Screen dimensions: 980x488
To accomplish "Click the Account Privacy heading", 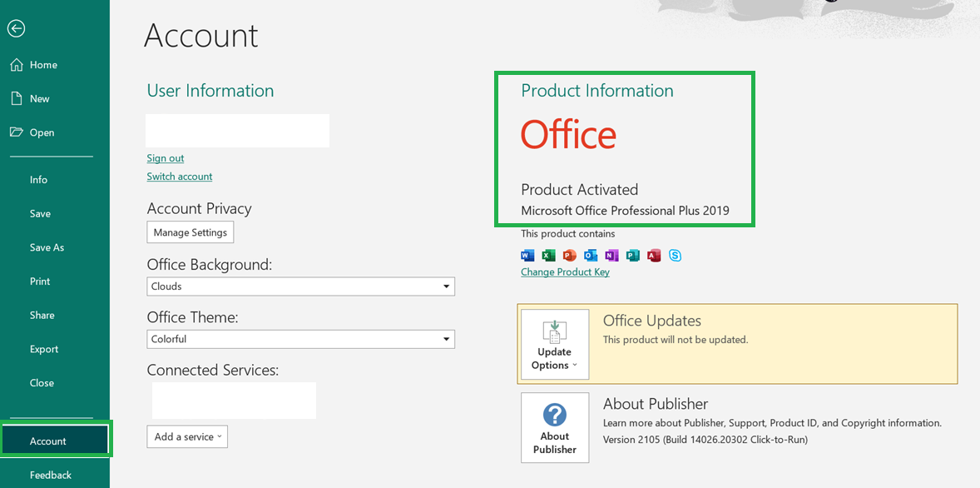I will point(200,208).
